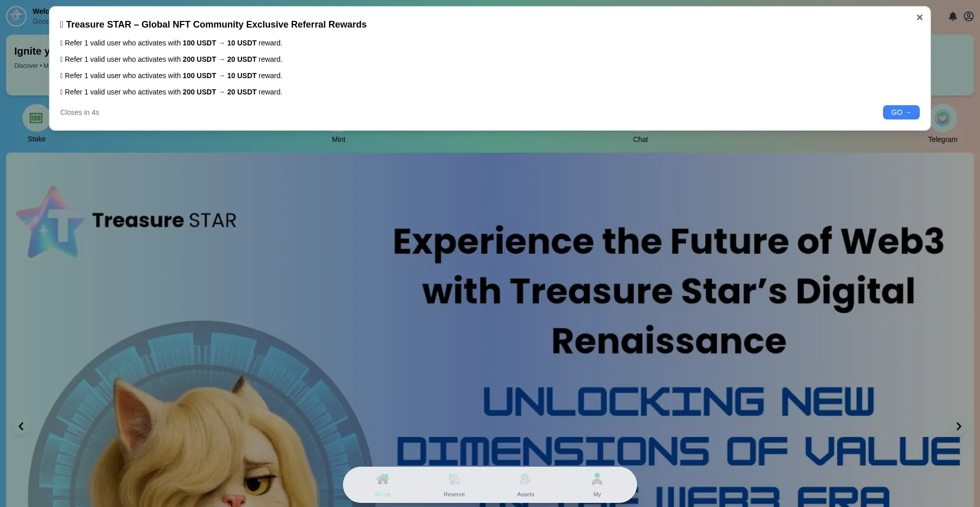
Task: Show the next carousel banner
Action: point(959,426)
